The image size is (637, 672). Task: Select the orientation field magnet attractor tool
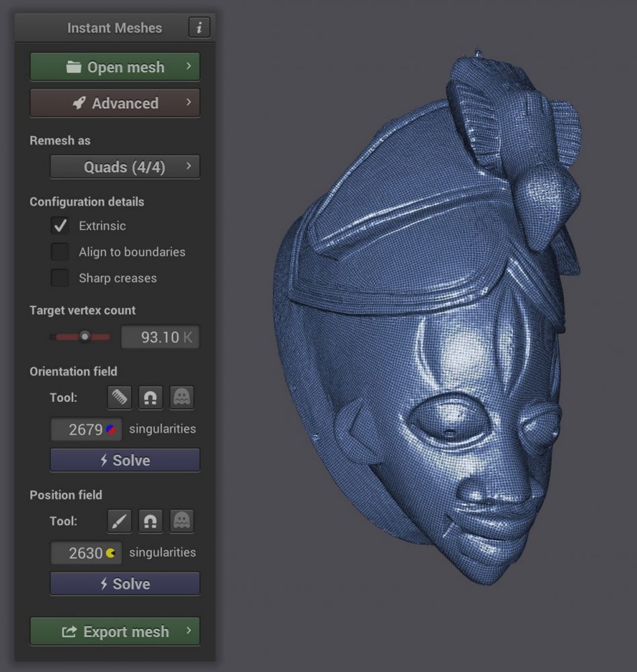[x=151, y=397]
